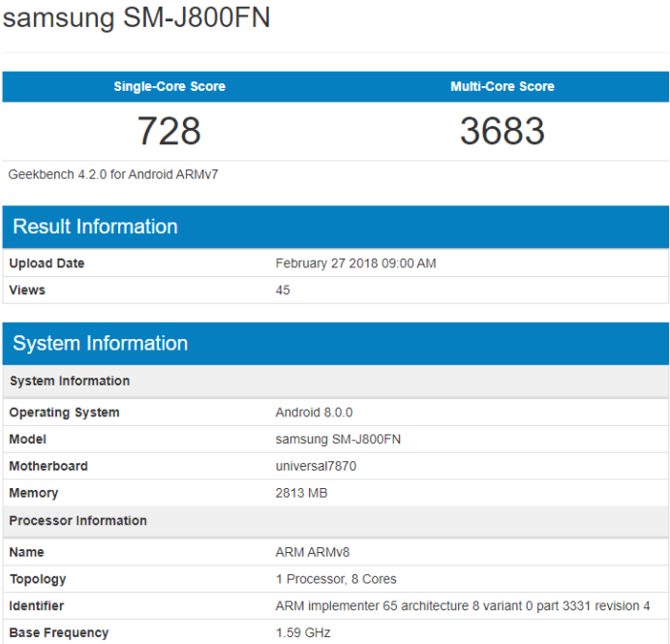Click the 'Views' row label

27,291
